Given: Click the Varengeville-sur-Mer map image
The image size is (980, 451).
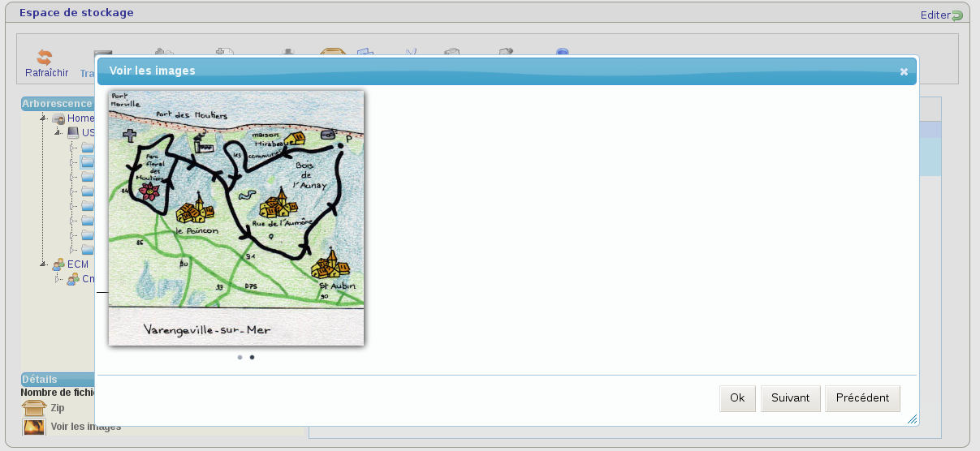Looking at the screenshot, I should coord(236,217).
